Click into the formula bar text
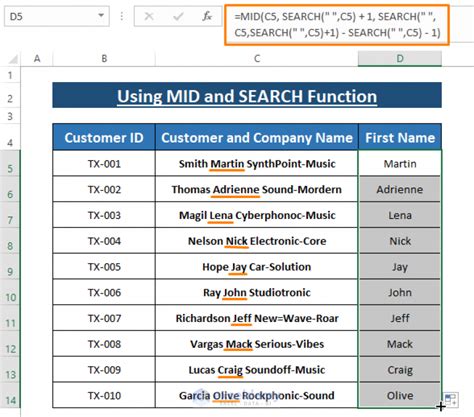This screenshot has height=417, width=474. tap(337, 25)
